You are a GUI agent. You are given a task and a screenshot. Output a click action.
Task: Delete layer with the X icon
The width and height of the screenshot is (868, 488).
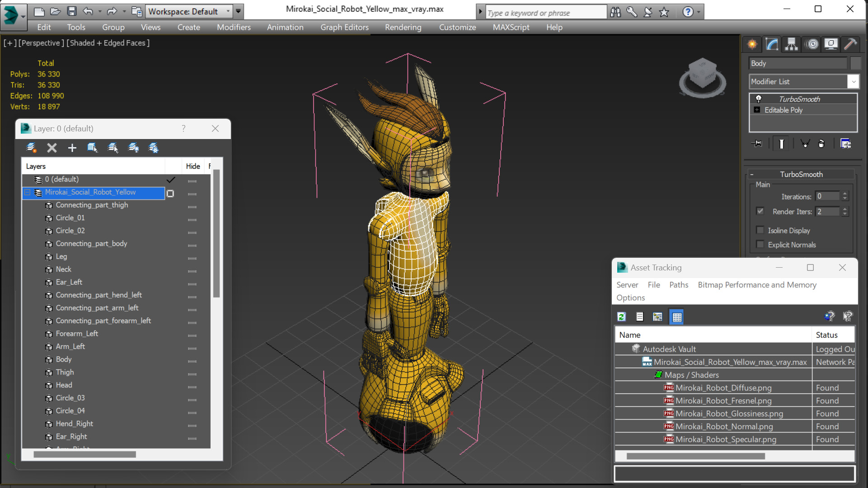(52, 148)
